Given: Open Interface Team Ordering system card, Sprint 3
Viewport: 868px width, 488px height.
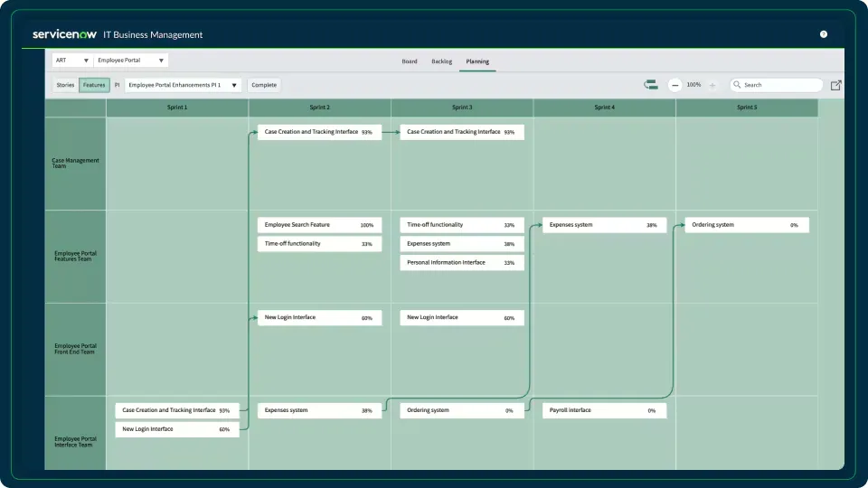Looking at the screenshot, I should (x=462, y=410).
